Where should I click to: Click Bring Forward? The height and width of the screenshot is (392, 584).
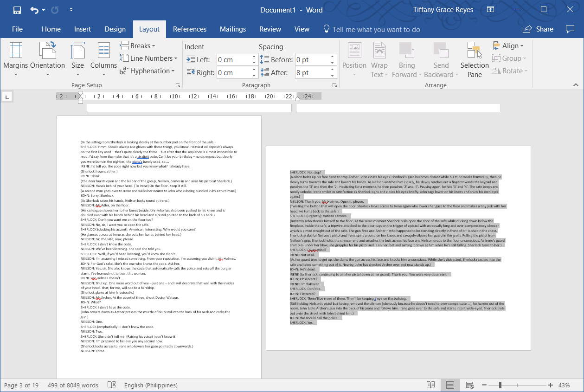[406, 59]
